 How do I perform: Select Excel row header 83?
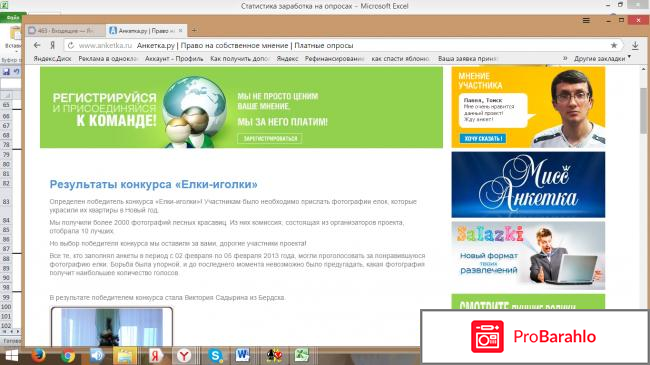(x=6, y=202)
